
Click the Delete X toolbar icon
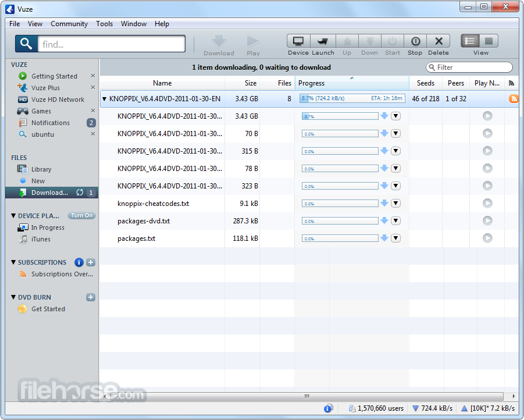[439, 41]
